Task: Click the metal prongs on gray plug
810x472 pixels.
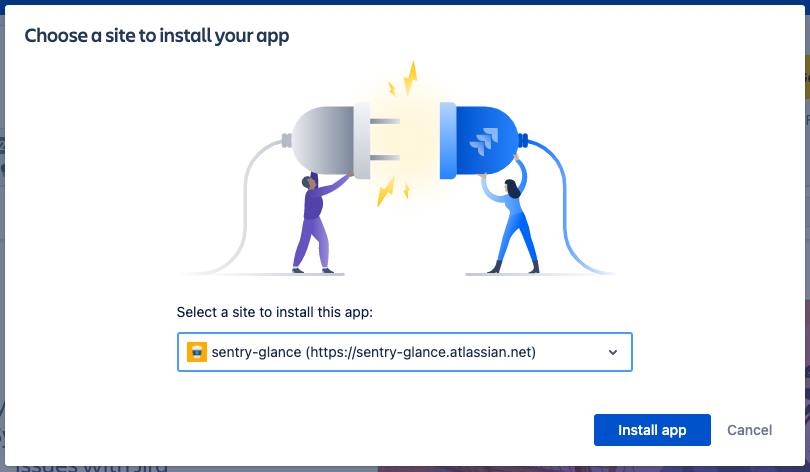Action: (385, 138)
